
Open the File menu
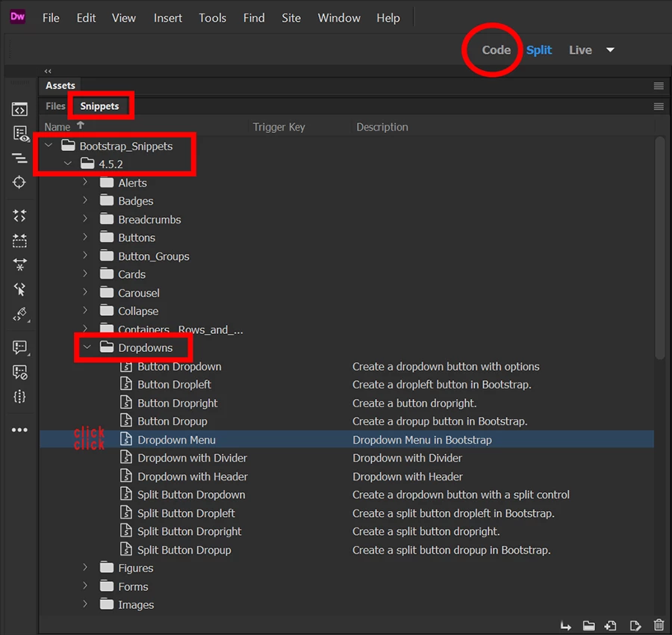point(51,18)
